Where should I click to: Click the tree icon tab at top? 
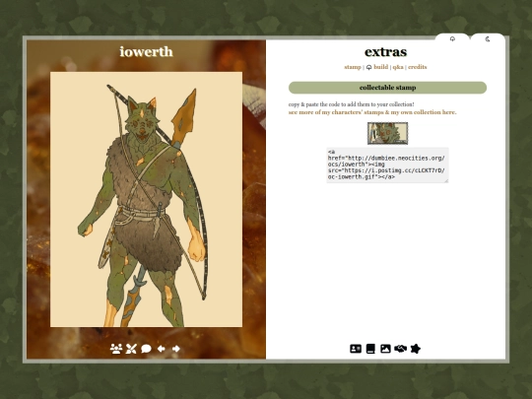(452, 39)
